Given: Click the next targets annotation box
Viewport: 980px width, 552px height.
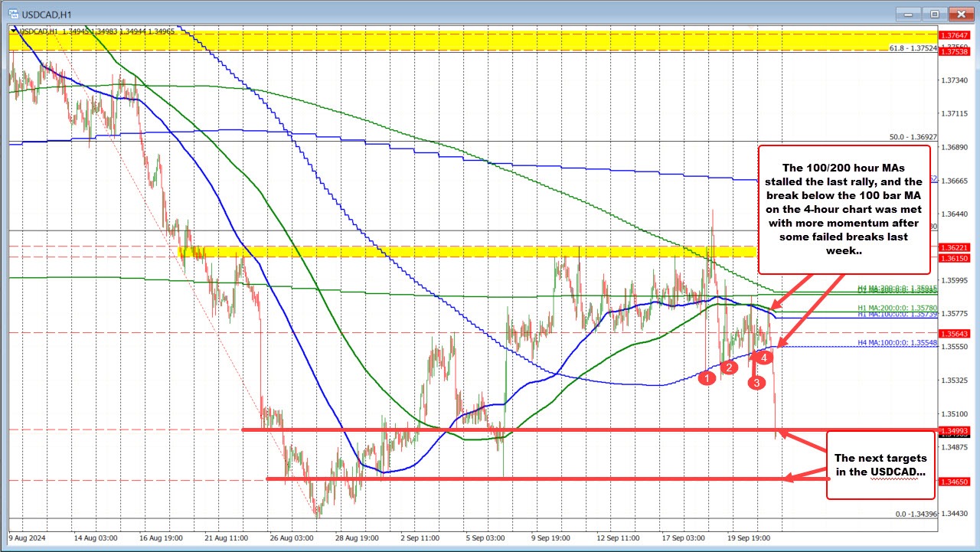Looking at the screenshot, I should [x=880, y=465].
